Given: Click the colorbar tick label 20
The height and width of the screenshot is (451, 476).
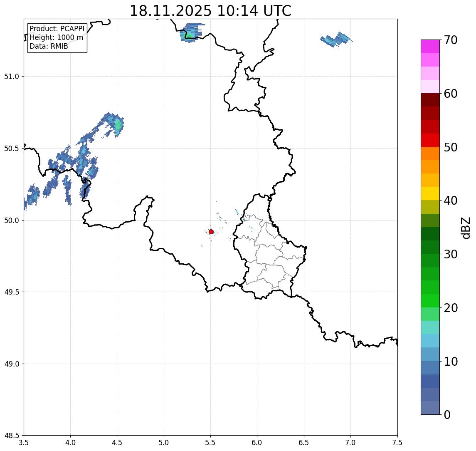Looking at the screenshot, I should coord(450,307).
